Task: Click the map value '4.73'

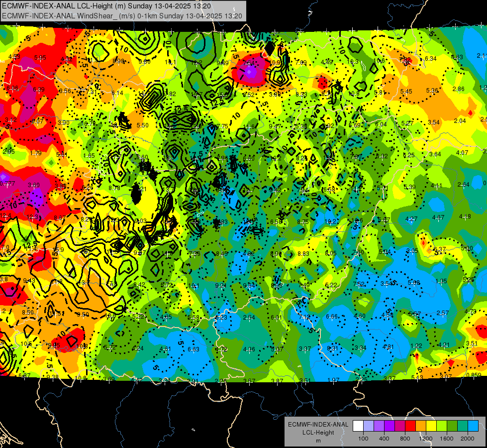Action: (x=471, y=311)
